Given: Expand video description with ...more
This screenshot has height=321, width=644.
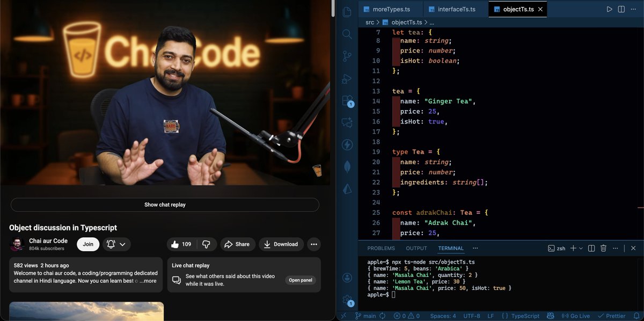Looking at the screenshot, I should coord(148,280).
